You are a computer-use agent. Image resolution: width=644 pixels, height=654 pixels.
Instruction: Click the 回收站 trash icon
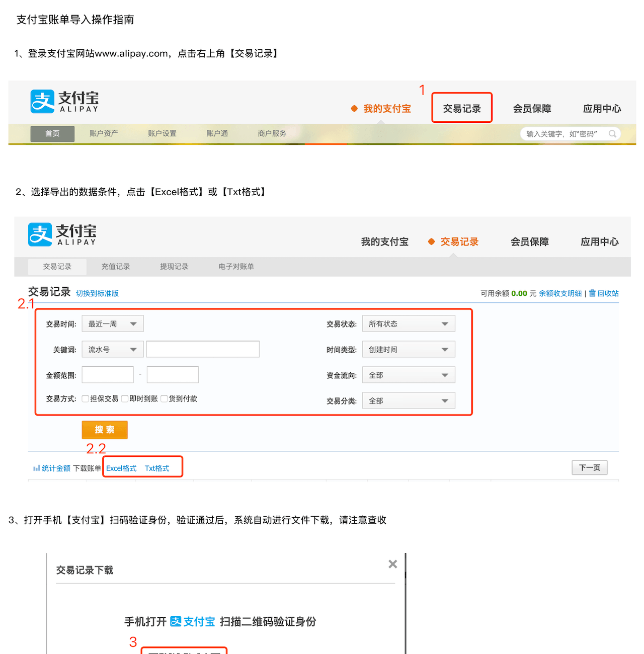coord(592,293)
